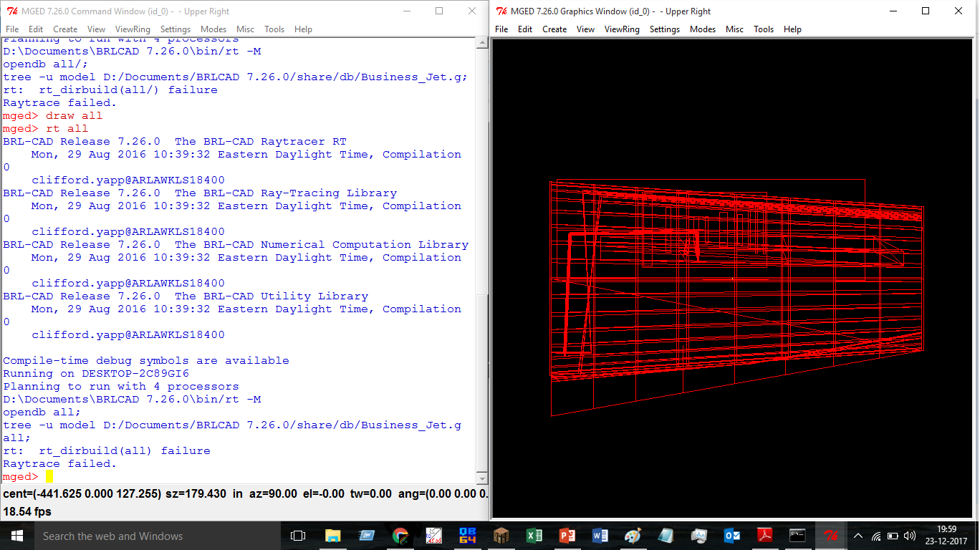Screen dimensions: 980x550
Task: Open Edit menu in Command Window
Action: (36, 29)
